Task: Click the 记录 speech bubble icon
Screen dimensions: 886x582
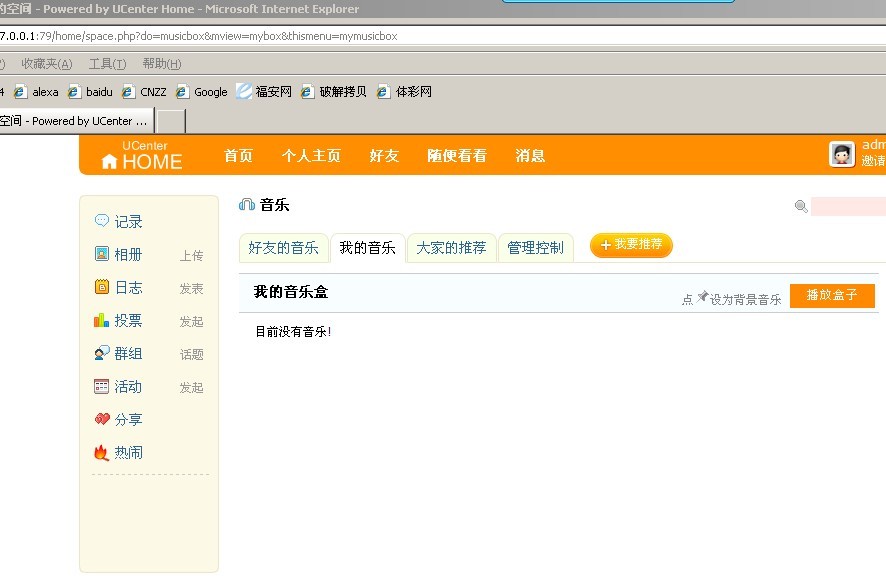Action: pyautogui.click(x=102, y=220)
